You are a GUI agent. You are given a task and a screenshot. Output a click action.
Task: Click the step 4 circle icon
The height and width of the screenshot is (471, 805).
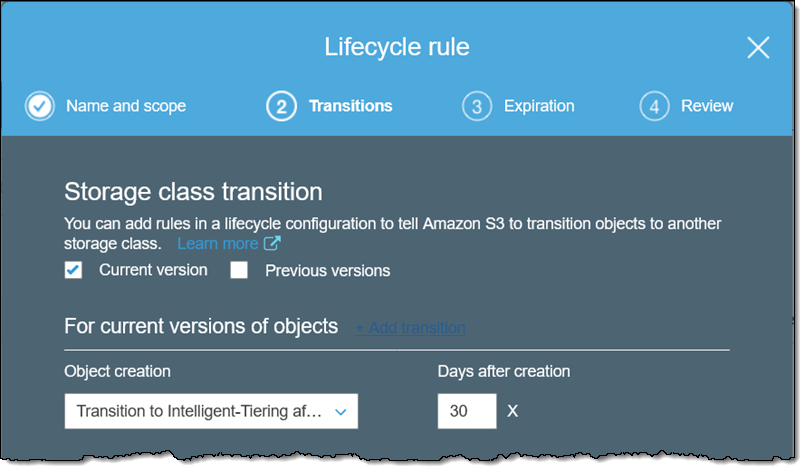point(654,106)
